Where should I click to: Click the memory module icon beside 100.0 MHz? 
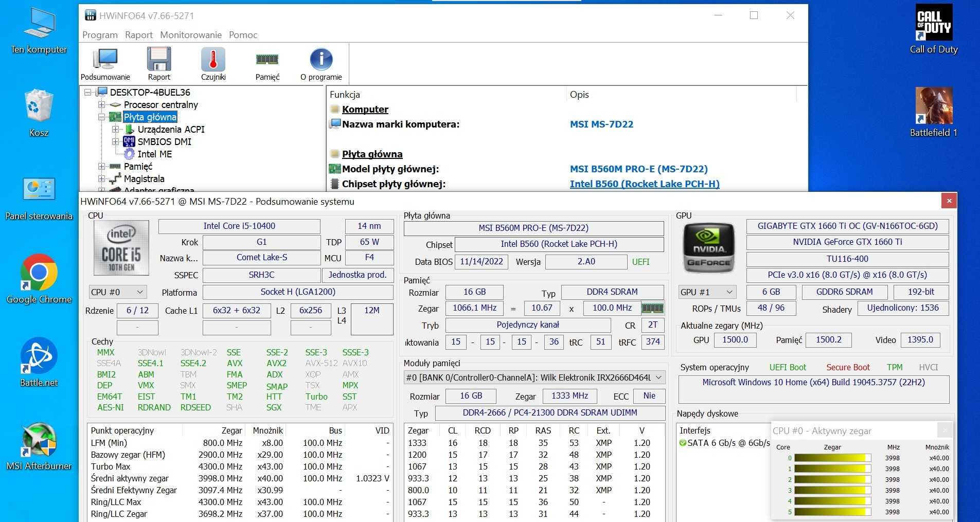tap(652, 308)
